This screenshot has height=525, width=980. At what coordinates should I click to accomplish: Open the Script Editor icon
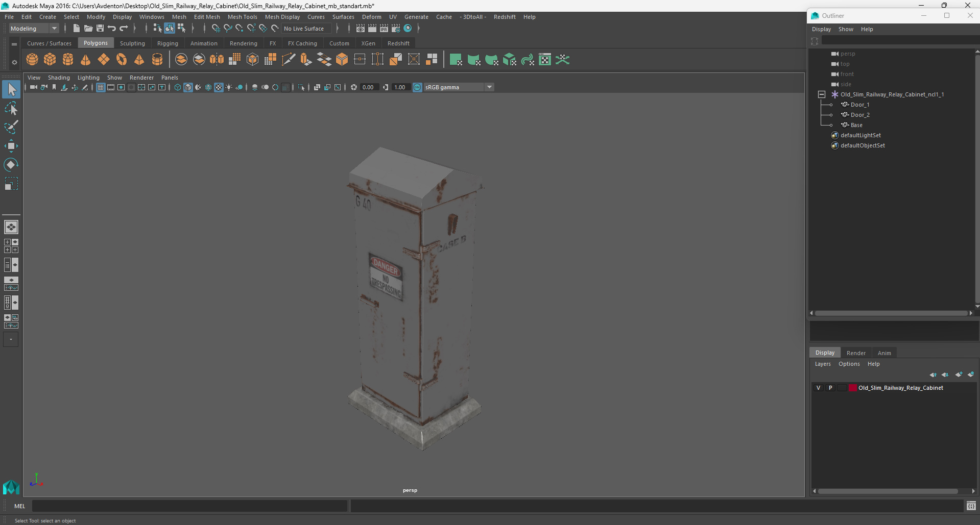[971, 506]
